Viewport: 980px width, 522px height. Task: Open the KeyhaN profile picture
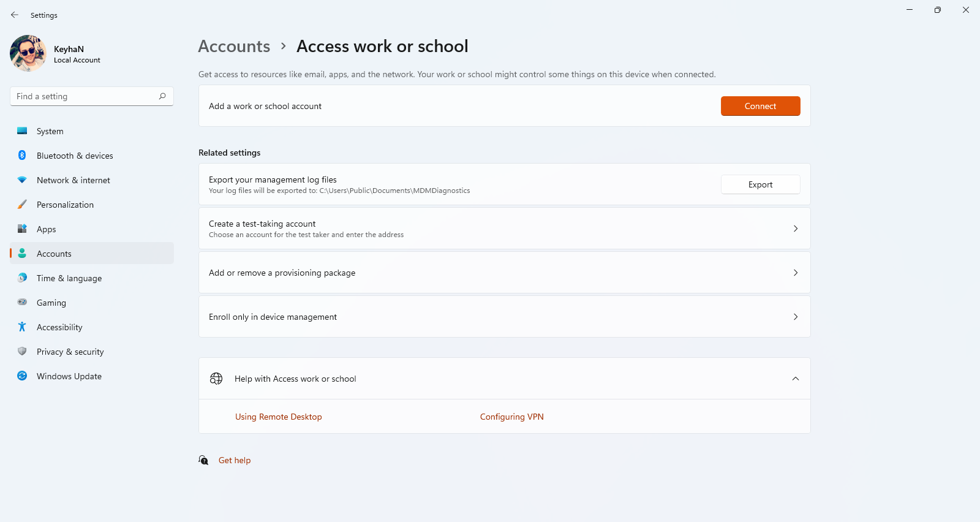(x=28, y=53)
